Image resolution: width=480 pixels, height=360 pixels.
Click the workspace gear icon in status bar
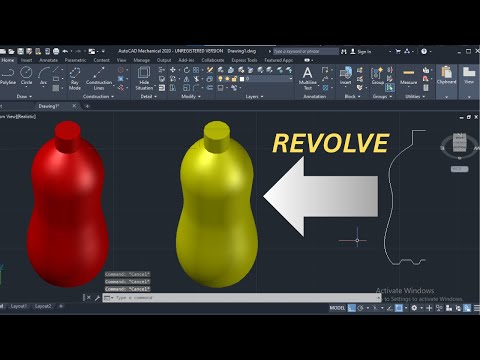(x=414, y=308)
